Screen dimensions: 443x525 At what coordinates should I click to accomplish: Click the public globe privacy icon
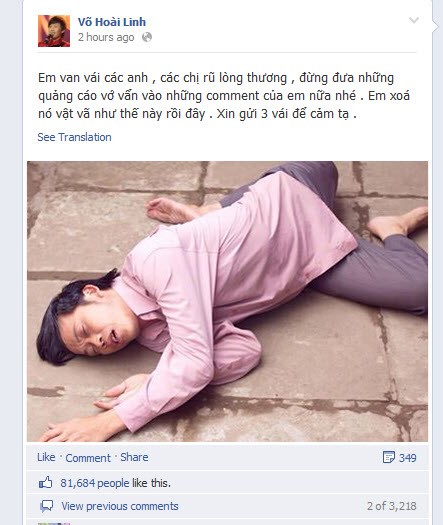point(147,37)
